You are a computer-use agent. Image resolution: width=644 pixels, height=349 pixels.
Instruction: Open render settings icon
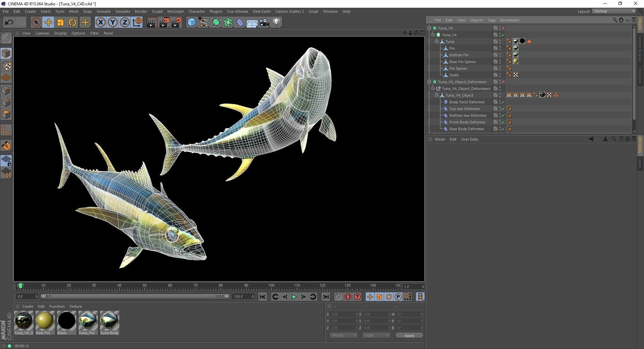click(x=176, y=22)
